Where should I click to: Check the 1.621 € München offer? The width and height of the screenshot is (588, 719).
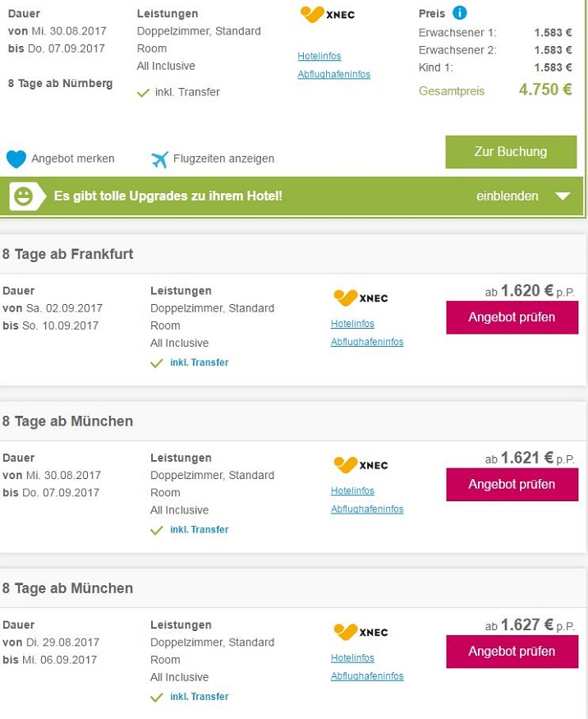(x=512, y=485)
